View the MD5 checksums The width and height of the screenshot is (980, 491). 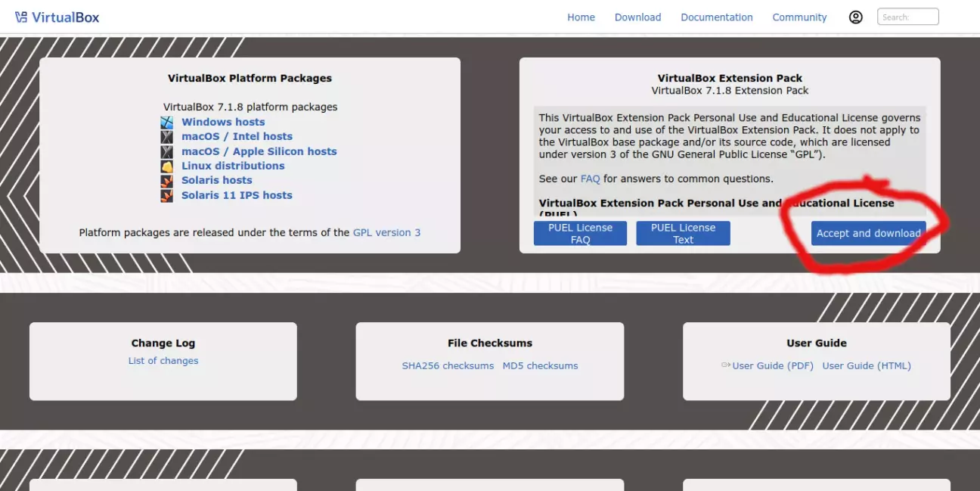[x=540, y=365]
